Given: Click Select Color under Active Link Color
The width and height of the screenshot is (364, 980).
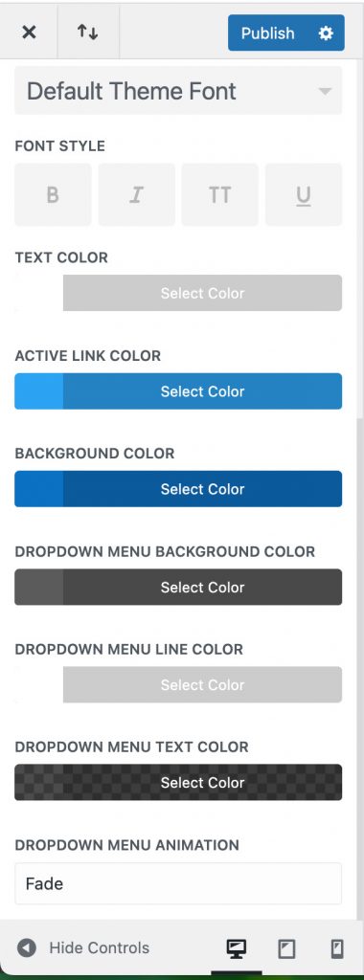Looking at the screenshot, I should click(203, 391).
